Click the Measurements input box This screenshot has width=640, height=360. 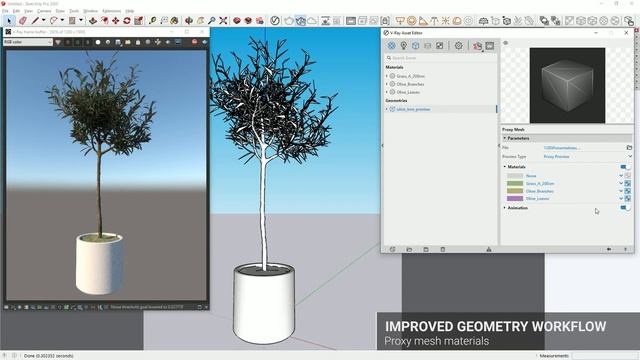(604, 356)
